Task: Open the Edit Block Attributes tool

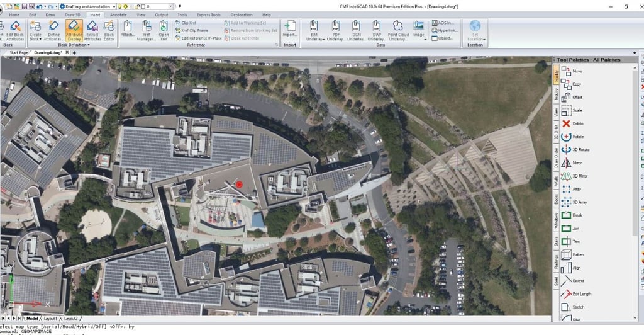Action: coord(15,30)
